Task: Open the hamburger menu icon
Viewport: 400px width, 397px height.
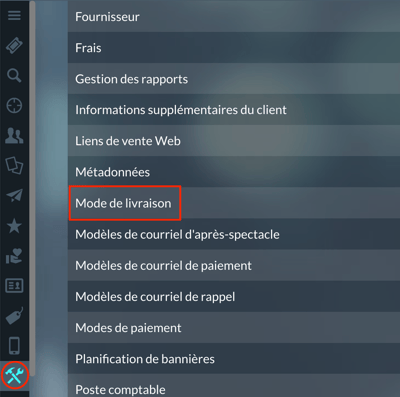Action: coord(14,15)
